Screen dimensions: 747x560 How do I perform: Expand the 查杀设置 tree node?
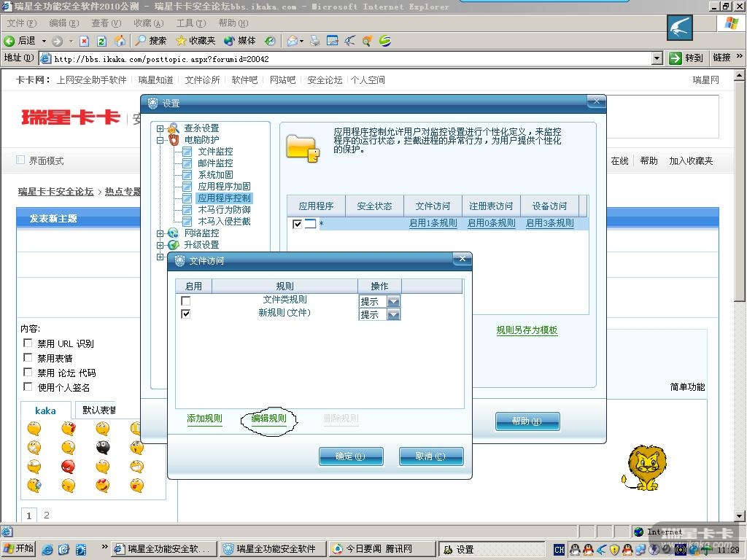click(160, 128)
